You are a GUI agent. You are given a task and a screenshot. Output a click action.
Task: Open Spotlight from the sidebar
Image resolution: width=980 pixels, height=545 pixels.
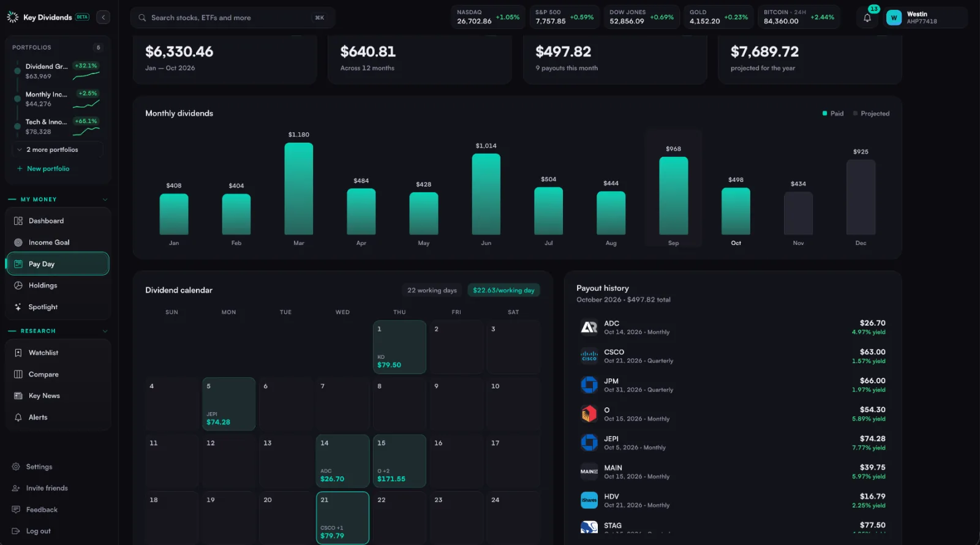point(58,307)
